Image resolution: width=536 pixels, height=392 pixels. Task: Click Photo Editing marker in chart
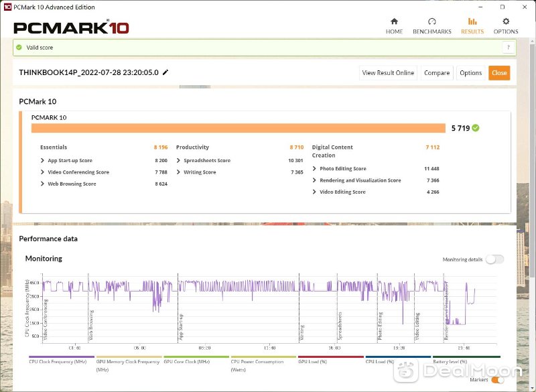(380, 326)
